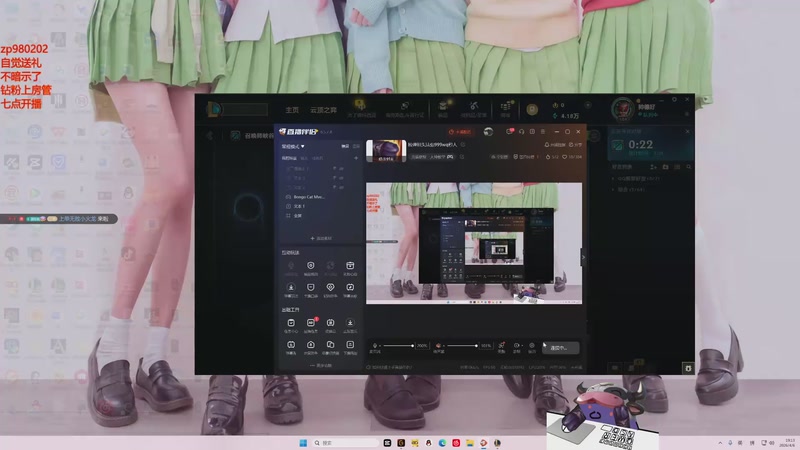The width and height of the screenshot is (800, 450).
Task: Click the speaker 100% value box
Action: coord(486,346)
